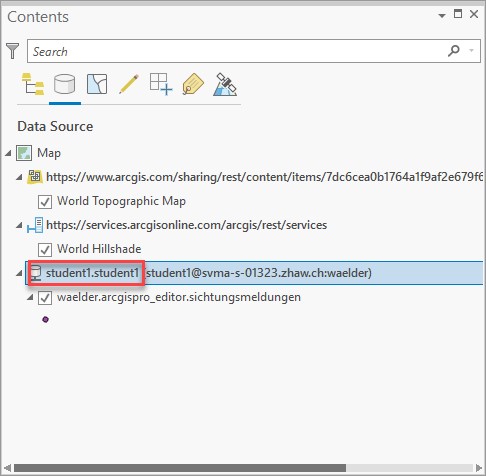Switch to List By Drawing Order view
This screenshot has width=486, height=476.
[x=33, y=84]
